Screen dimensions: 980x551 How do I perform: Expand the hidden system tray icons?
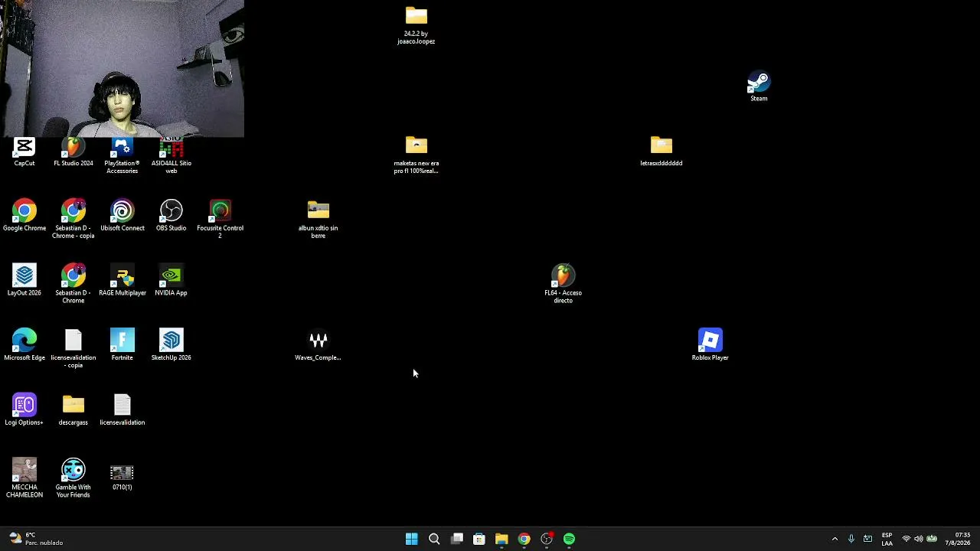point(835,539)
